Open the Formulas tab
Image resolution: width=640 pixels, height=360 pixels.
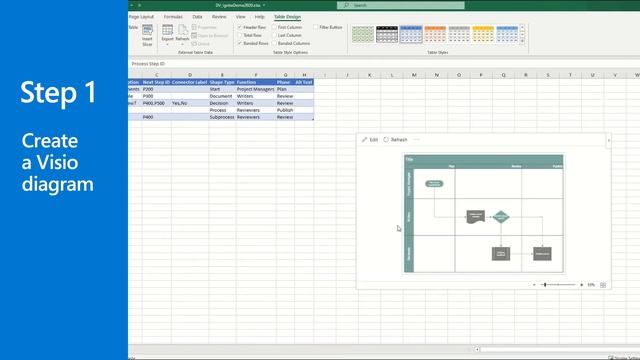[x=173, y=17]
